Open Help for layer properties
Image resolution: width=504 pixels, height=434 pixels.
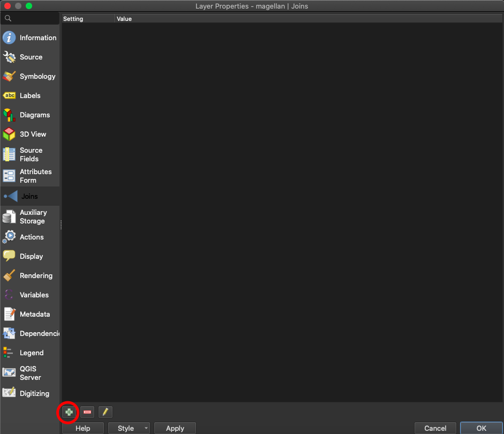pyautogui.click(x=82, y=428)
